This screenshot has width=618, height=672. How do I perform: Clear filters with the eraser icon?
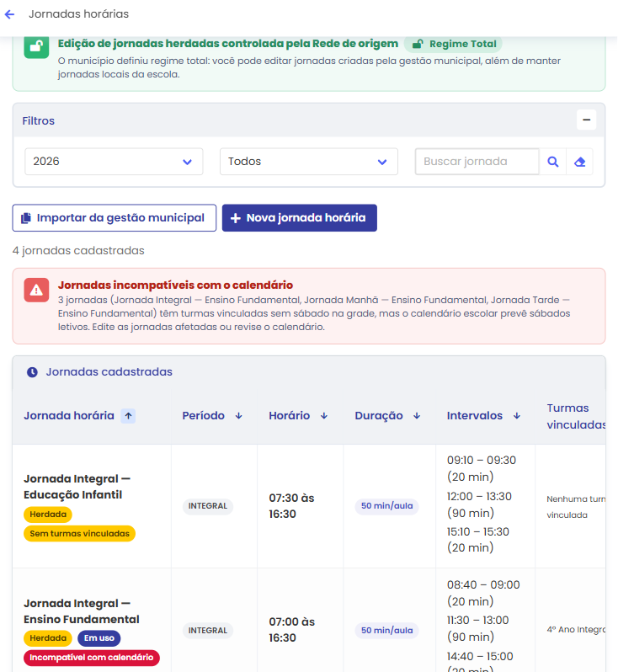580,162
